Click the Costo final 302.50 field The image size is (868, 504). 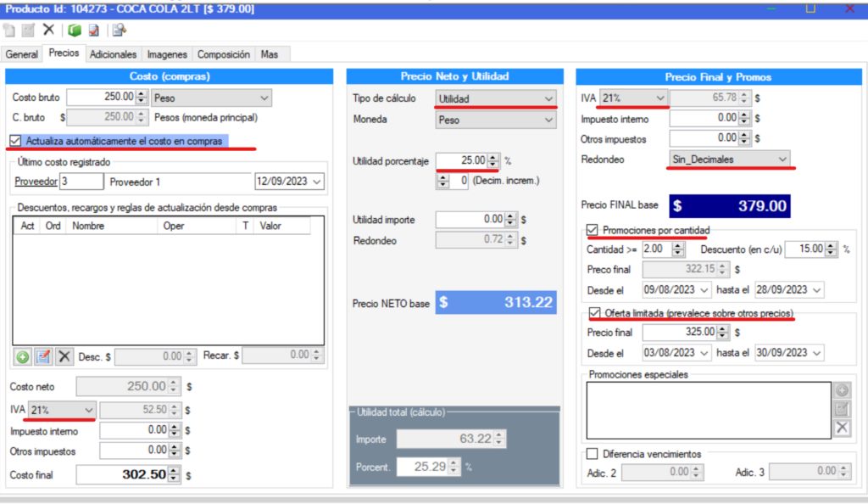point(122,474)
